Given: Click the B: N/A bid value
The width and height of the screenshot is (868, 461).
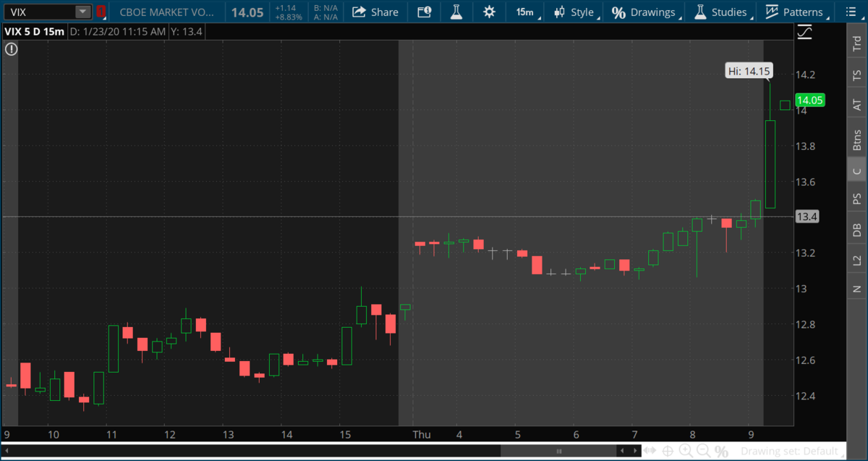Looking at the screenshot, I should coord(325,7).
